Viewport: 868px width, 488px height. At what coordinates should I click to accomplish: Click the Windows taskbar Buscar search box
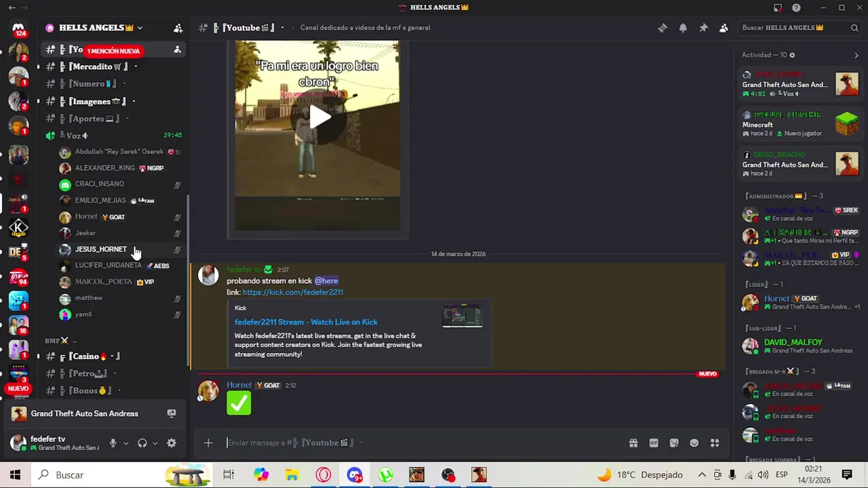pos(122,475)
